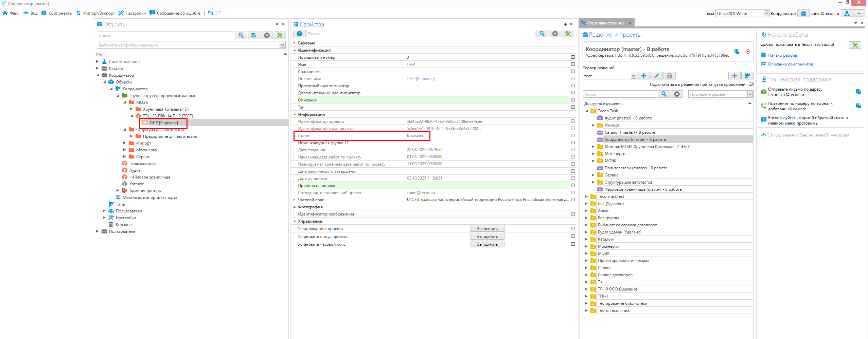Image resolution: width=868 pixels, height=339 pixels.
Task: Toggle 'Подключаться к решению при запуске приложения' checkbox
Action: [x=751, y=85]
